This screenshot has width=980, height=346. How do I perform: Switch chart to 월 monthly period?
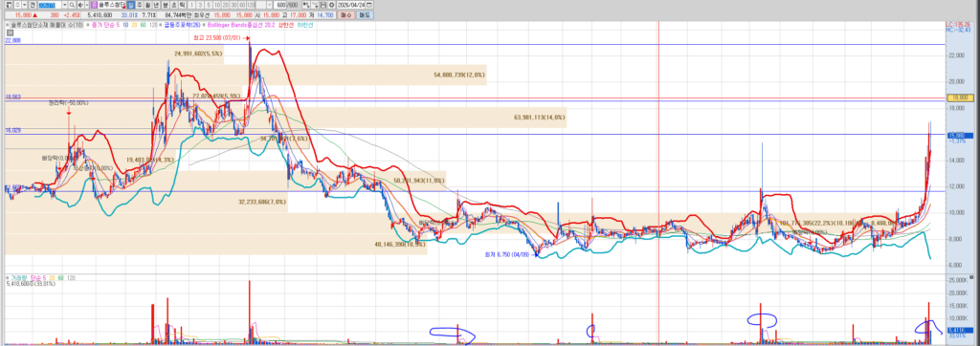[x=147, y=5]
